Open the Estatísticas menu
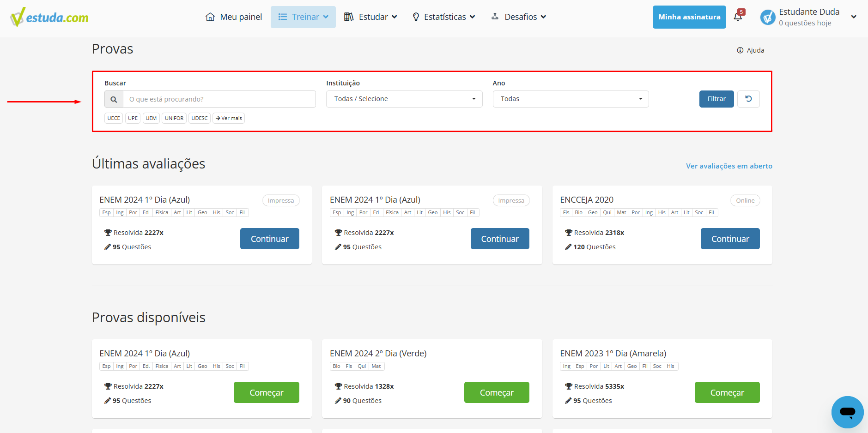The image size is (868, 433). point(444,17)
